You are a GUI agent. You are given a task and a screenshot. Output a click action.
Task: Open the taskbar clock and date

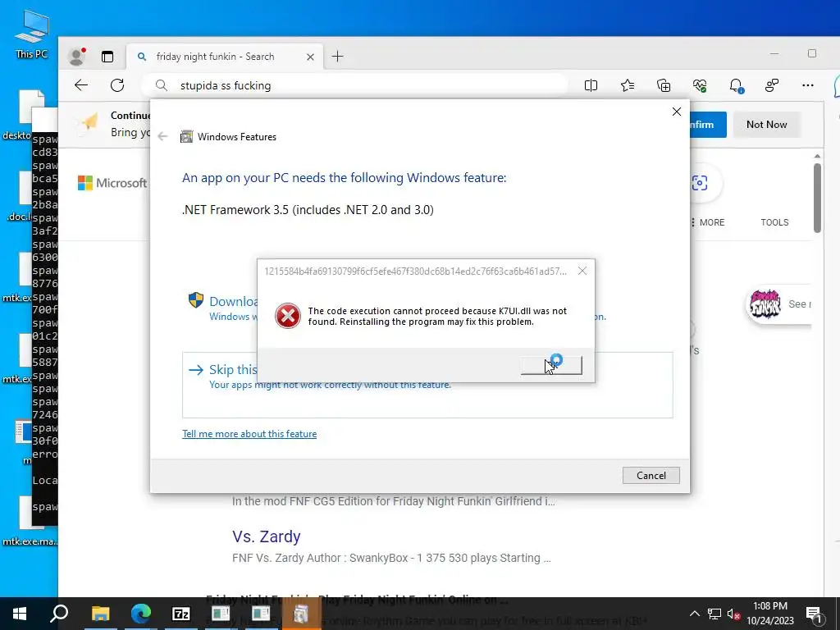(x=769, y=614)
